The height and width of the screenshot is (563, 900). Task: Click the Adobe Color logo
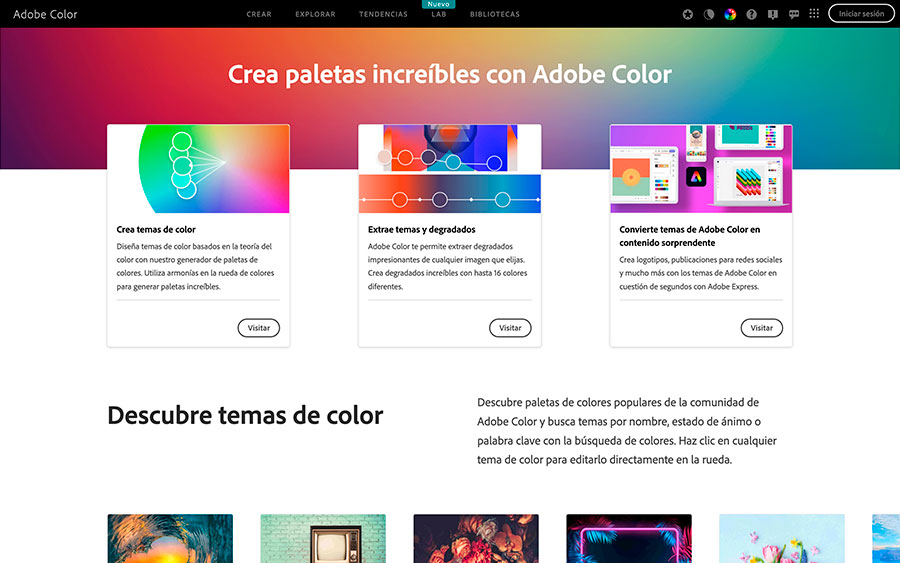45,15
